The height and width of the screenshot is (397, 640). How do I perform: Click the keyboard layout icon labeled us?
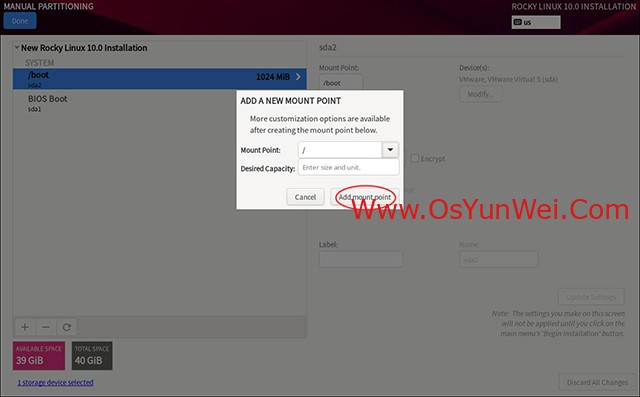[536, 22]
